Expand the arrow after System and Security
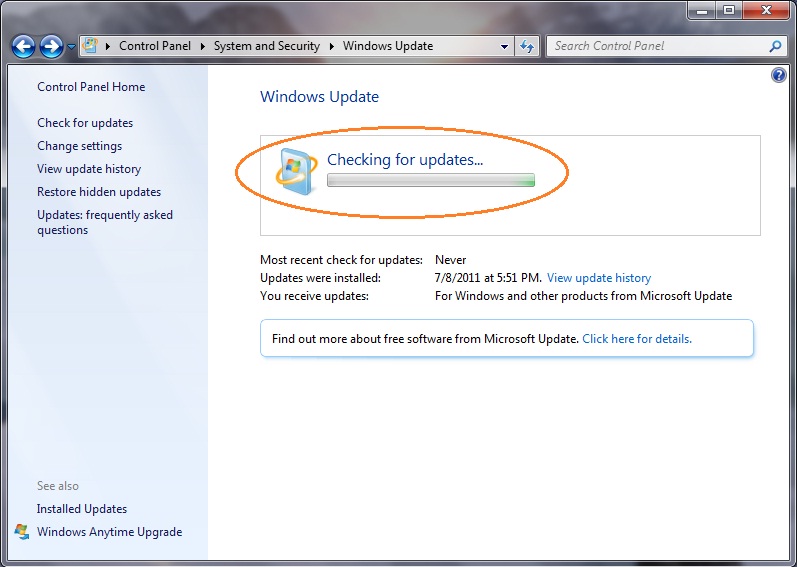The width and height of the screenshot is (797, 567). pos(331,46)
